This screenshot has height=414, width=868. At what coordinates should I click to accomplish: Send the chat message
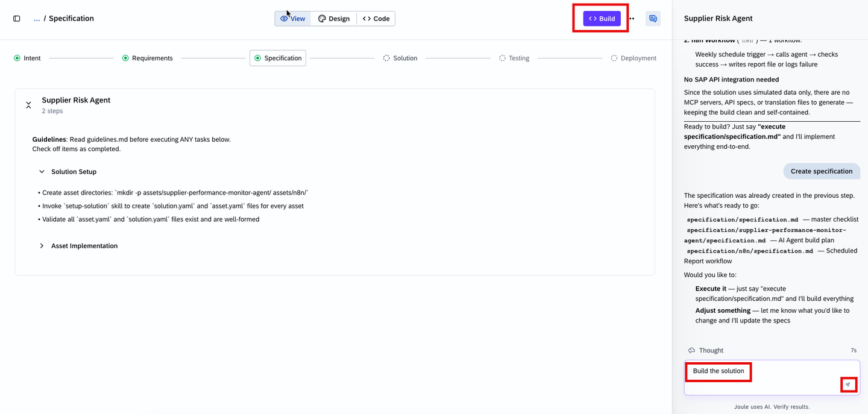point(848,384)
